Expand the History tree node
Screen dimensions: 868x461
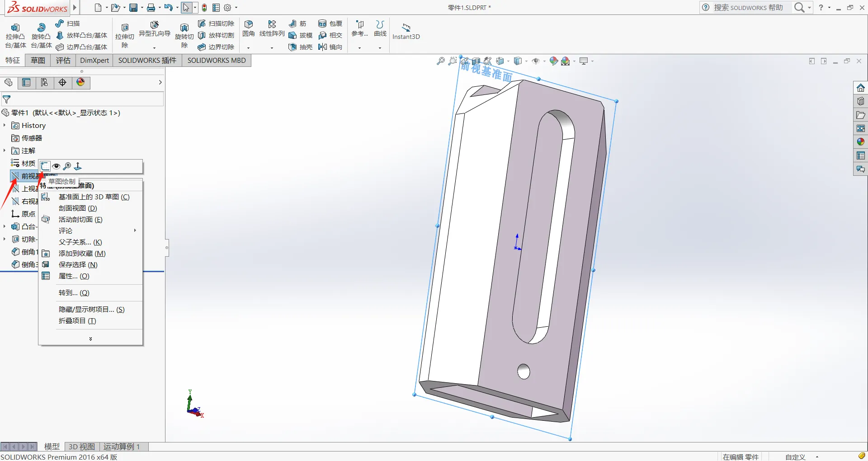[x=5, y=125]
